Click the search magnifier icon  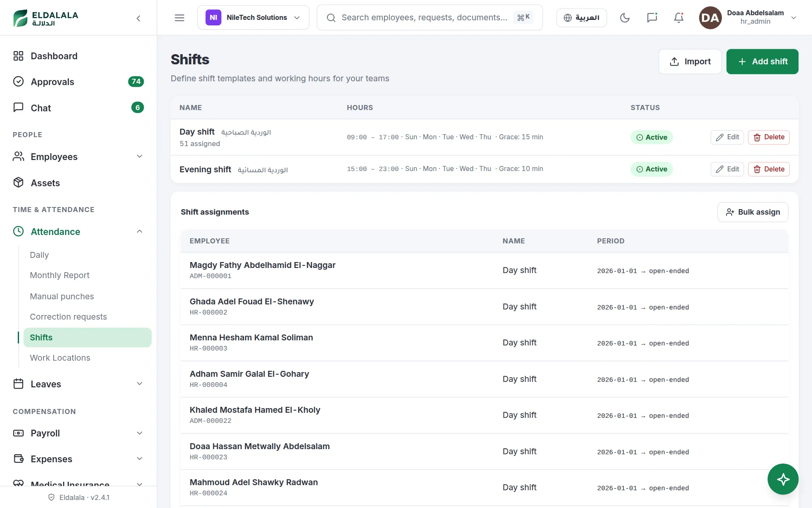331,18
